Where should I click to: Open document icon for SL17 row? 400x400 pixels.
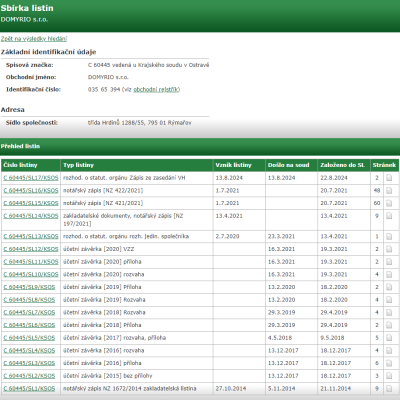pos(389,178)
